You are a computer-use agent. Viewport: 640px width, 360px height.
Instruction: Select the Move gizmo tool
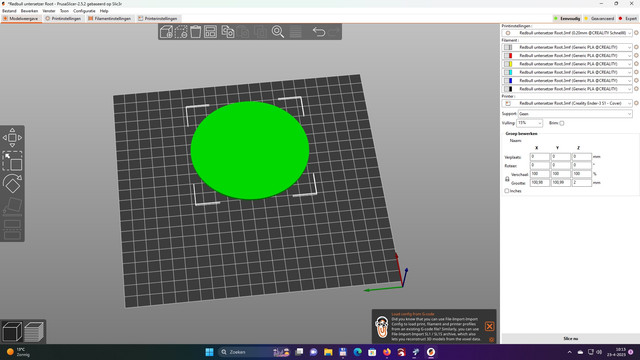[12, 138]
